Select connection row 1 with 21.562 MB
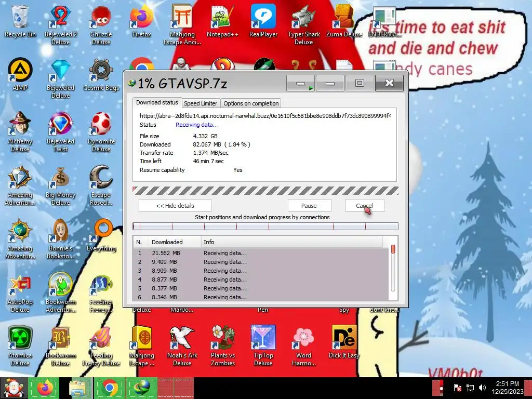Viewport: 532px width, 399px height. coord(261,253)
